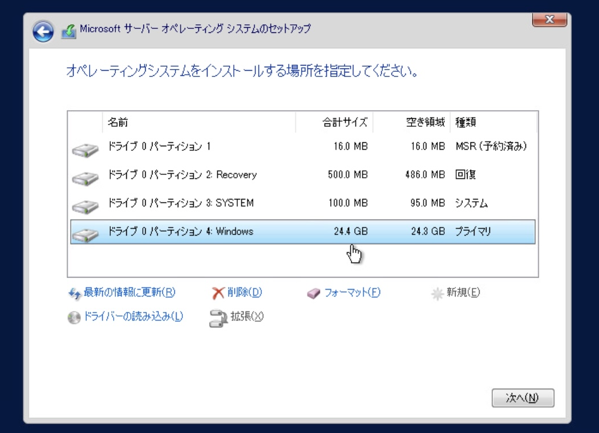The width and height of the screenshot is (599, 433).
Task: Click MSR (予約済み) type cell
Action: [491, 146]
